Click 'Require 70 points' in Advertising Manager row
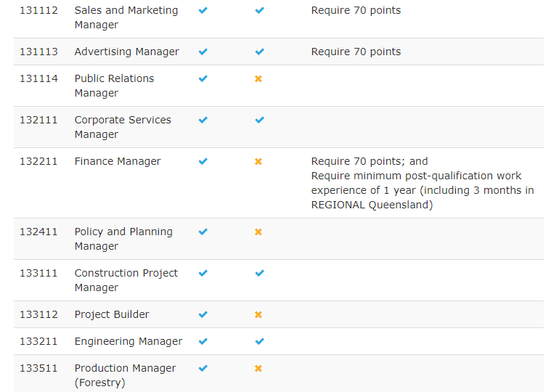The width and height of the screenshot is (559, 392). coord(356,52)
